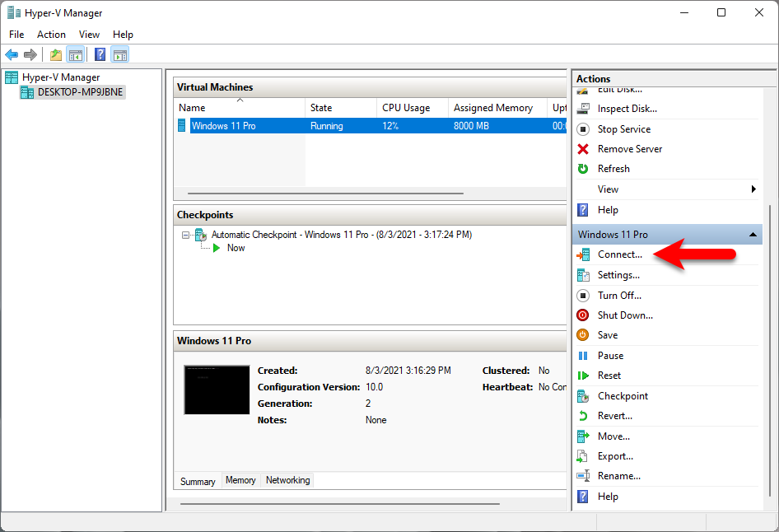The width and height of the screenshot is (779, 532).
Task: Click the Turn Off icon
Action: tap(583, 296)
